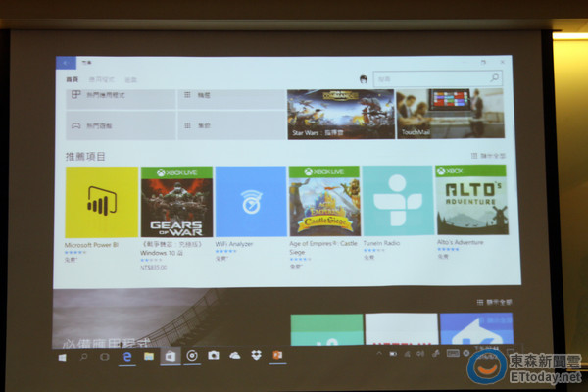Click the search magnifier icon in Store
This screenshot has height=392, width=588.
pyautogui.click(x=494, y=78)
